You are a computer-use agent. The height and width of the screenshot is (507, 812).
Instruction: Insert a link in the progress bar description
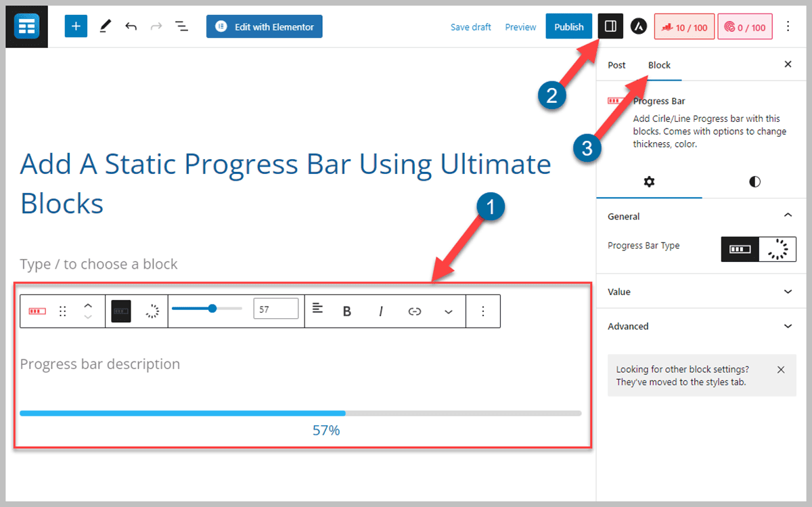click(x=414, y=311)
